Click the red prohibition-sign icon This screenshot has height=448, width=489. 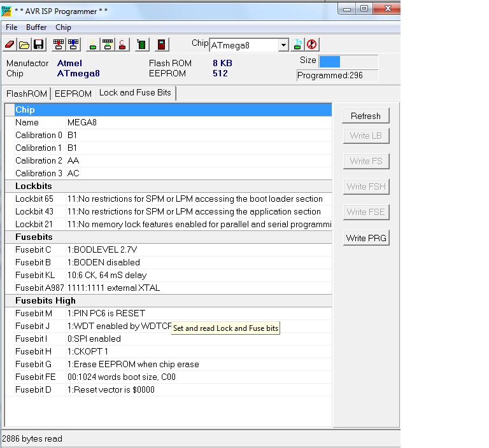[x=312, y=45]
